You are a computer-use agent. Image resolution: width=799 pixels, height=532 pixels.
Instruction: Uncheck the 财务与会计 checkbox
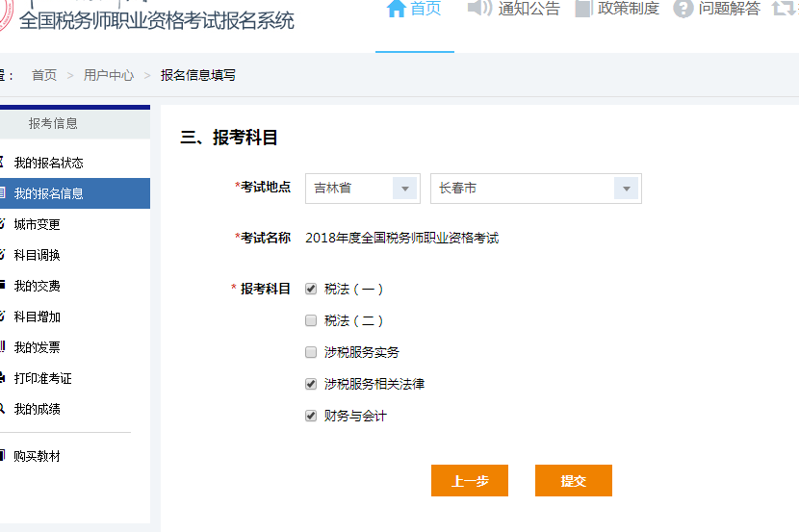click(311, 416)
